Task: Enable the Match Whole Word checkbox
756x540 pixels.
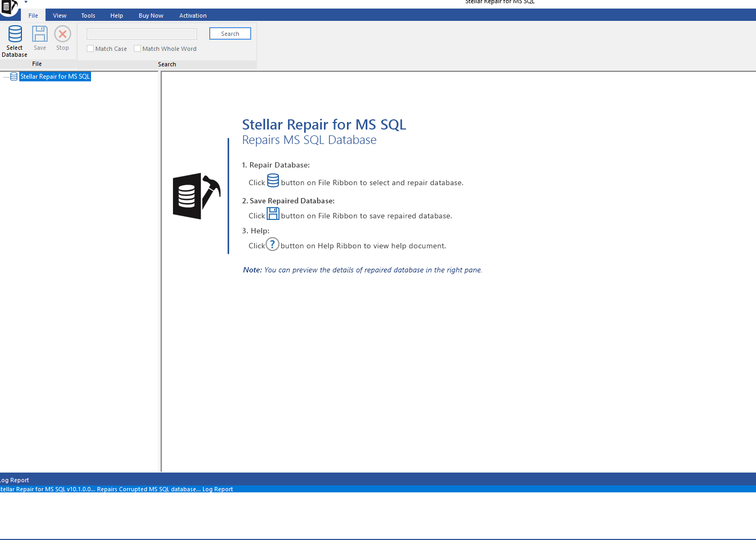Action: point(137,49)
